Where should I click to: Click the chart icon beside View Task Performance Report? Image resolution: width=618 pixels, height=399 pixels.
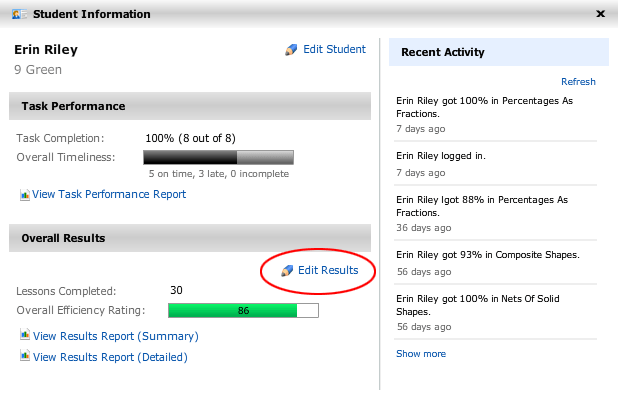click(x=24, y=195)
